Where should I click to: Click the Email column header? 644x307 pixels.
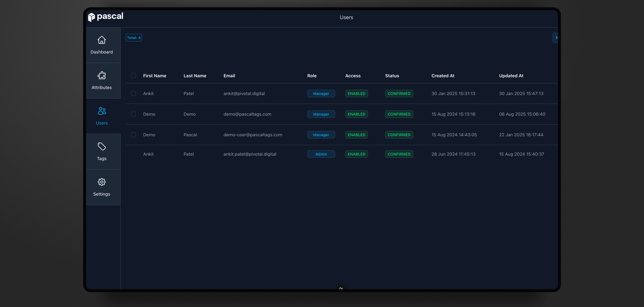pos(229,76)
